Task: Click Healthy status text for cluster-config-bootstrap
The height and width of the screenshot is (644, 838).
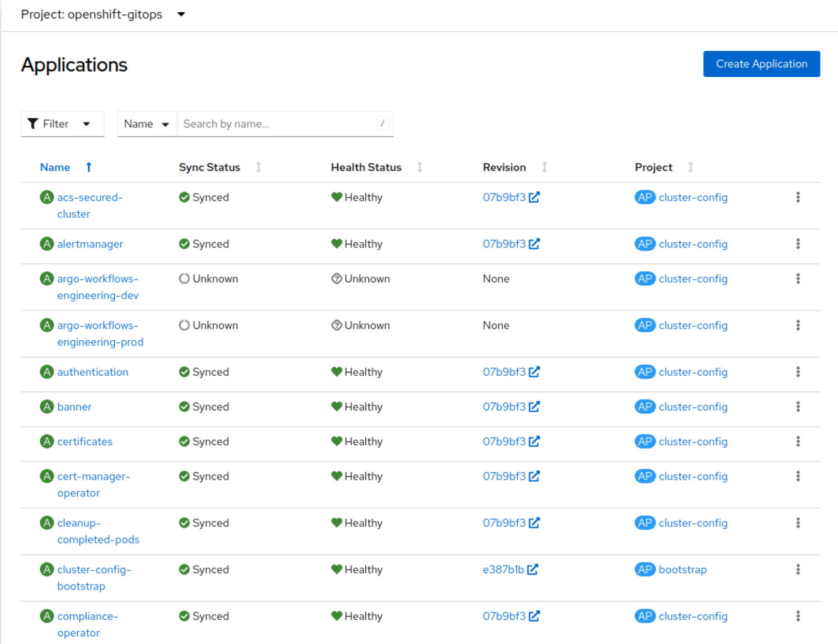Action: tap(363, 569)
